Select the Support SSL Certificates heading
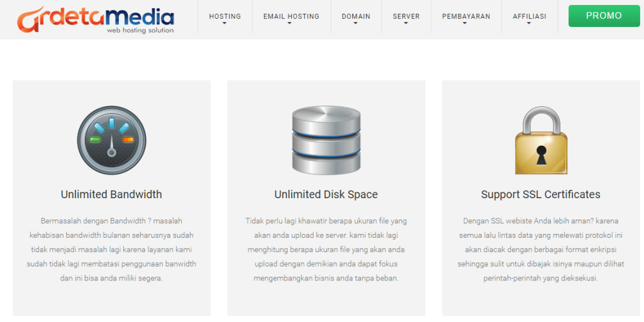 (x=540, y=194)
